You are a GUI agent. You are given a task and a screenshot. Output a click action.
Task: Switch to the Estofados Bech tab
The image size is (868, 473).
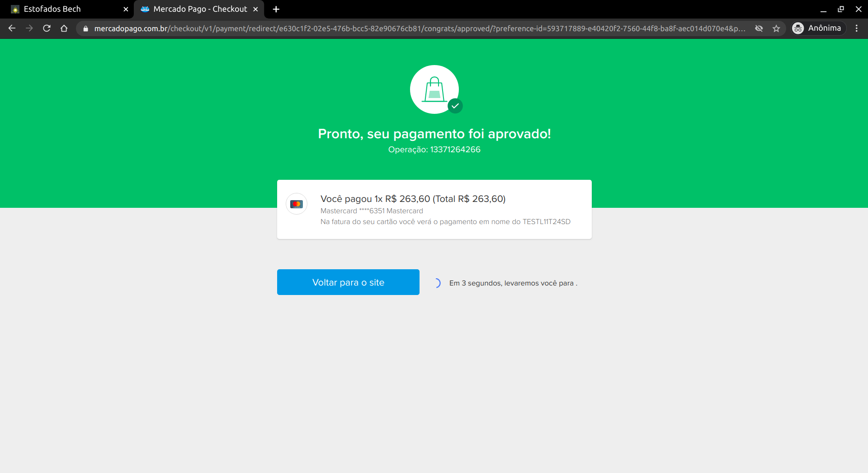[x=68, y=9]
